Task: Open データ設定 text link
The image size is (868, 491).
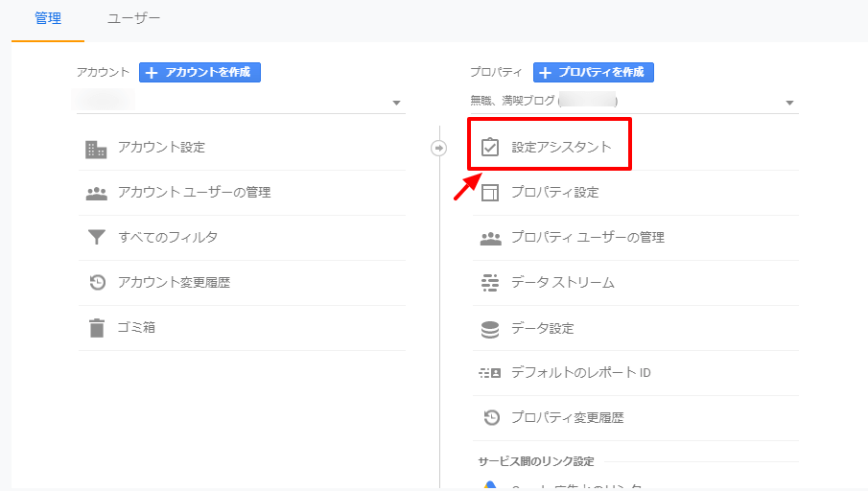Action: click(543, 328)
